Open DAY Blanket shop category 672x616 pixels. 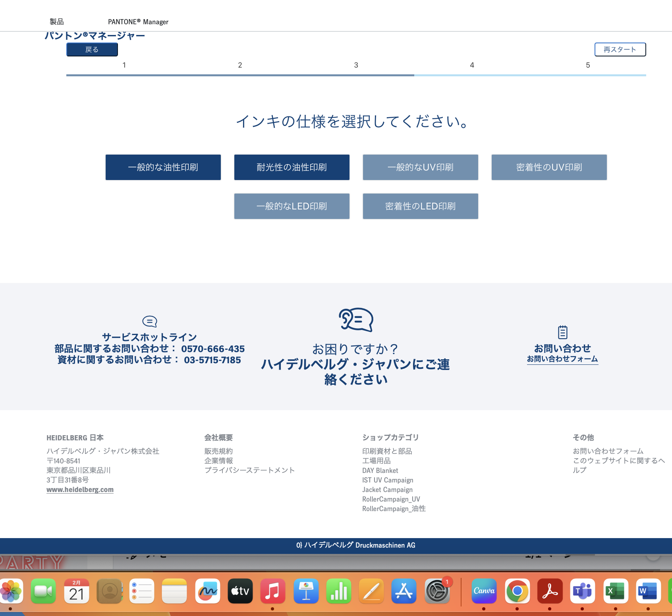[x=380, y=471]
